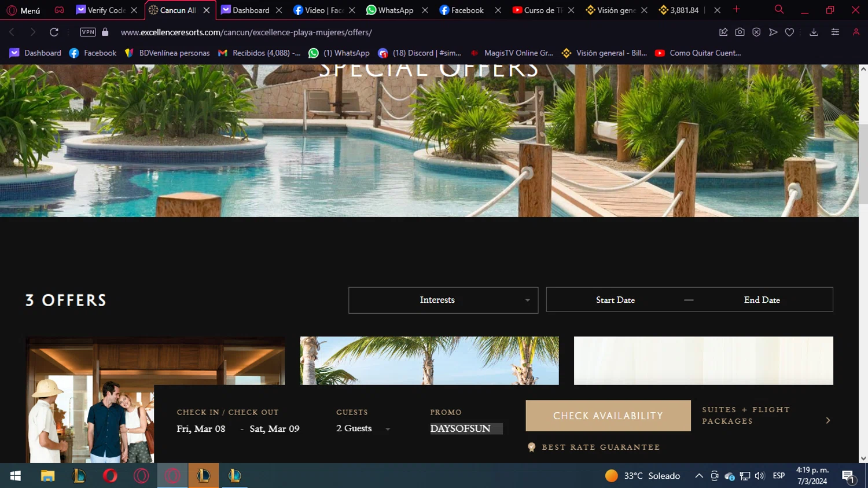Toggle the VPN badge in address bar
The width and height of the screenshot is (868, 488).
point(88,32)
